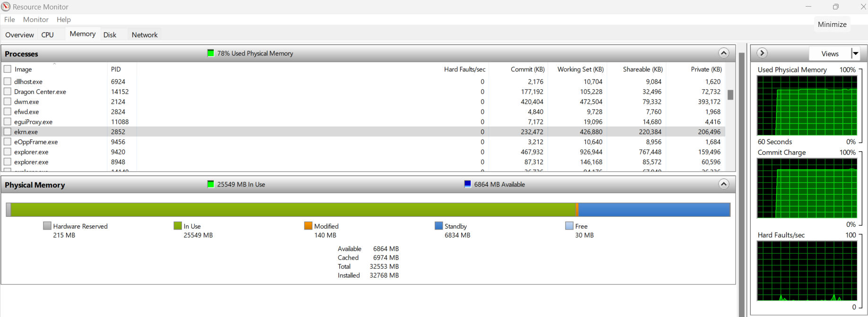Image resolution: width=868 pixels, height=317 pixels.
Task: Sort by Working Set (KB) column header
Action: coord(580,69)
